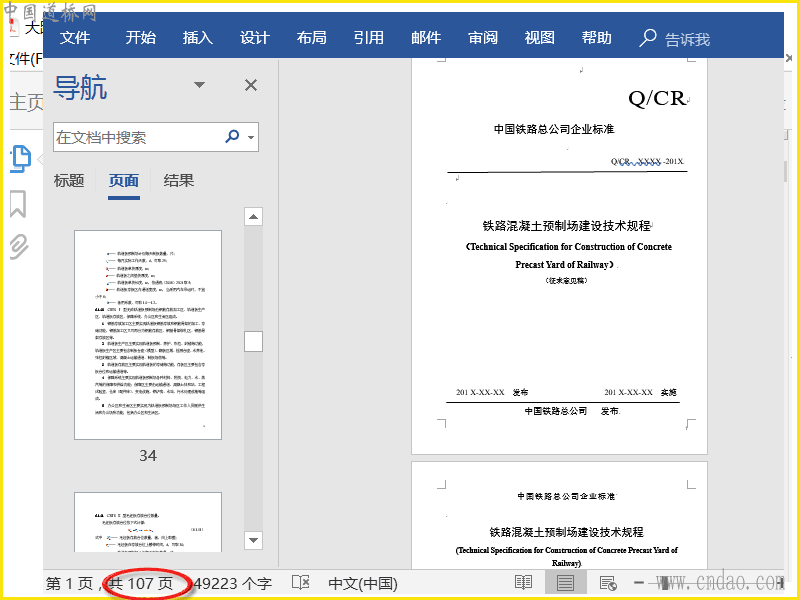
Task: Click the Q/CR XXXX-201X standard number
Action: 647,161
